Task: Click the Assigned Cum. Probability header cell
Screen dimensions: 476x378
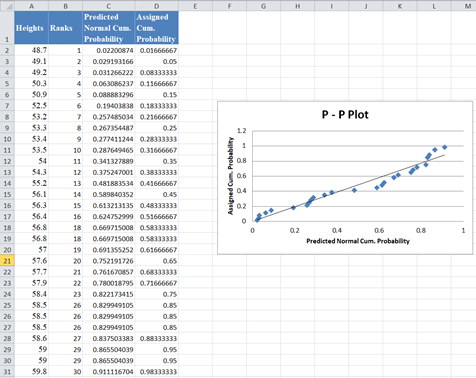Action: point(157,28)
